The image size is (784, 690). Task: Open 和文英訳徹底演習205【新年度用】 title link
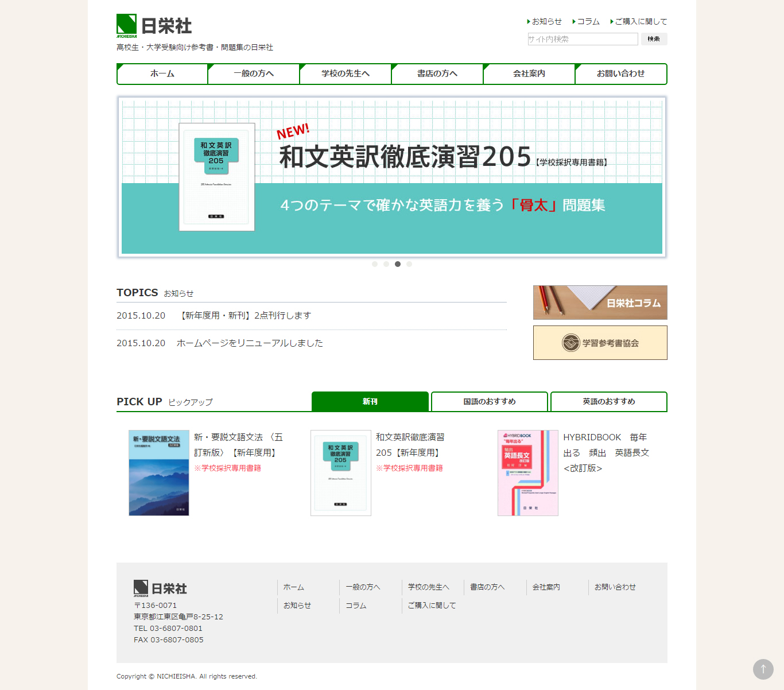click(410, 445)
